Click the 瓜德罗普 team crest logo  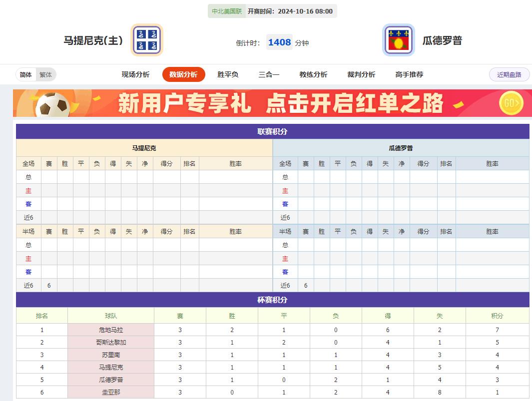[x=398, y=40]
